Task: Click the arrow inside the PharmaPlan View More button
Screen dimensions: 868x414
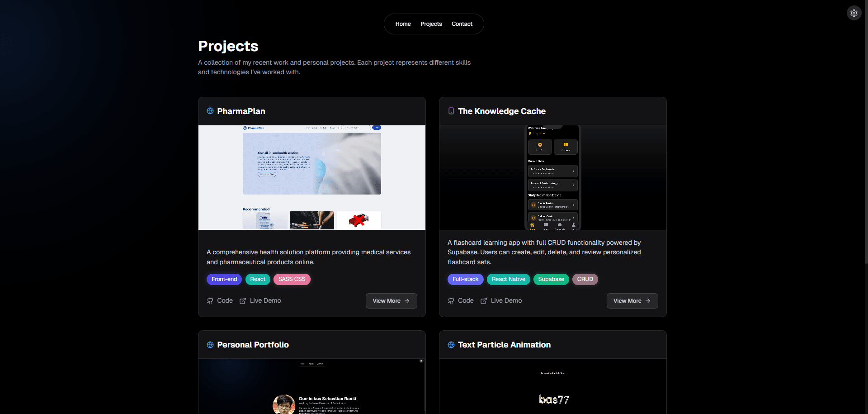Action: coord(406,300)
